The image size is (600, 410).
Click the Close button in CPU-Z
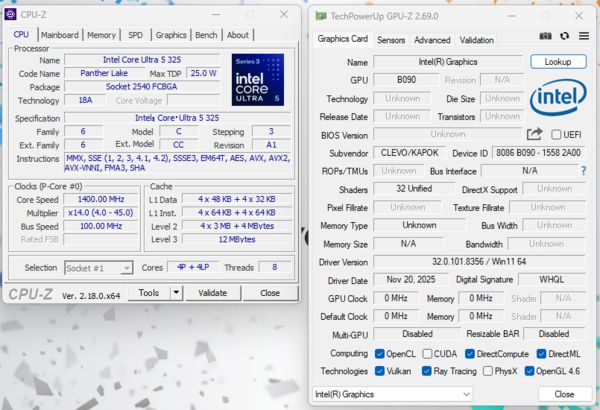(270, 293)
